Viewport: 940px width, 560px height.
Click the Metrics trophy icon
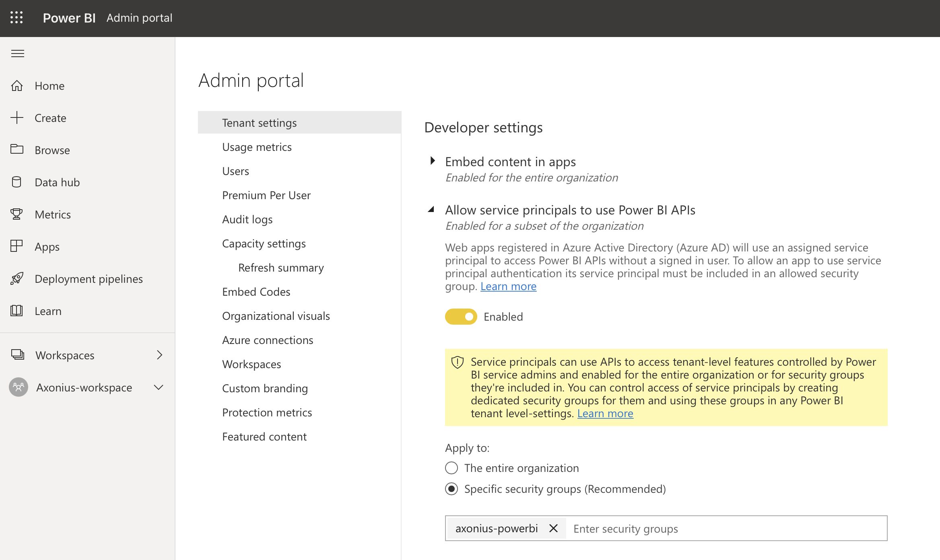(x=17, y=214)
